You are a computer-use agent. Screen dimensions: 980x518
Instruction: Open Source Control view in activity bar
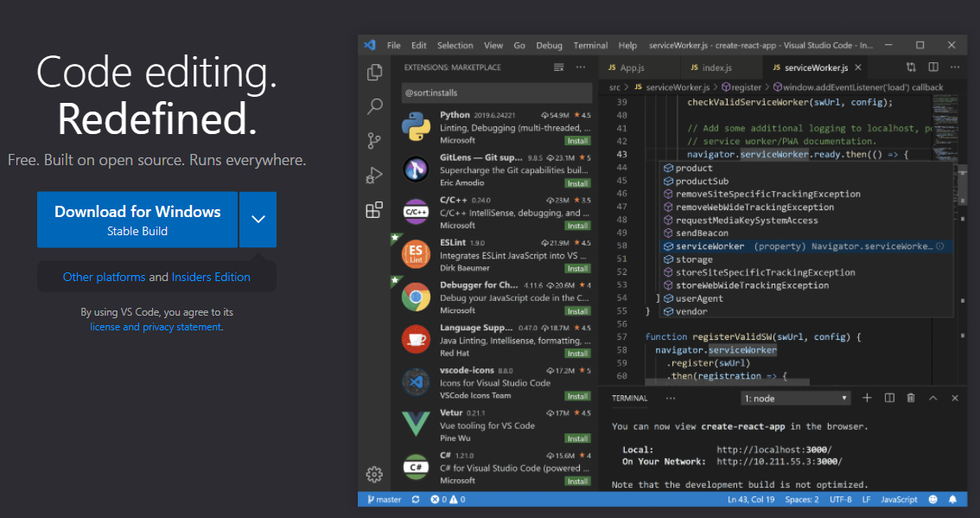pos(374,140)
